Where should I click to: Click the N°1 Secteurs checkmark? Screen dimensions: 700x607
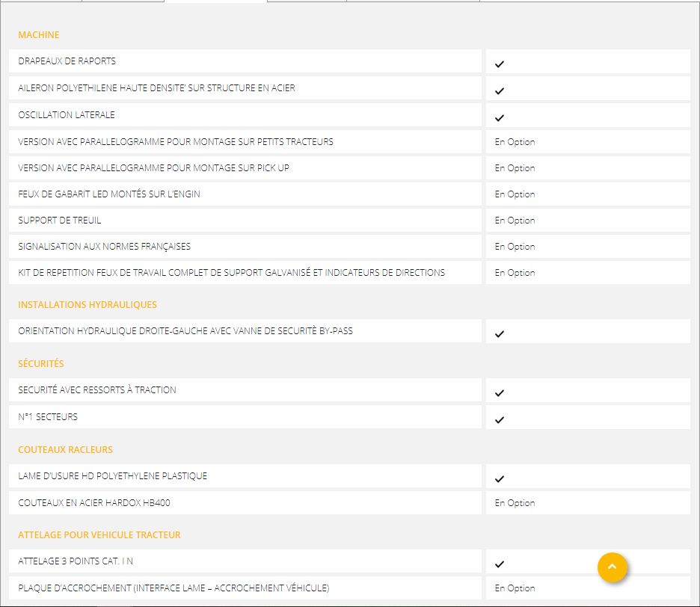click(500, 420)
